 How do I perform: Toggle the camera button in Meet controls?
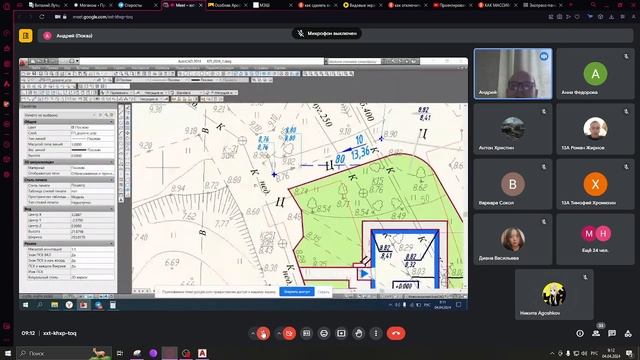289,333
